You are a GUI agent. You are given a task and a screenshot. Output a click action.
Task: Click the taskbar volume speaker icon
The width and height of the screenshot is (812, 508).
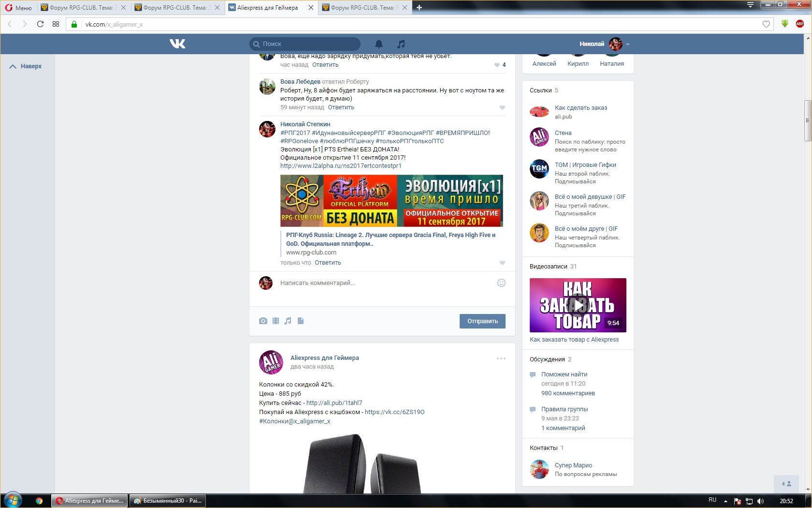click(761, 501)
